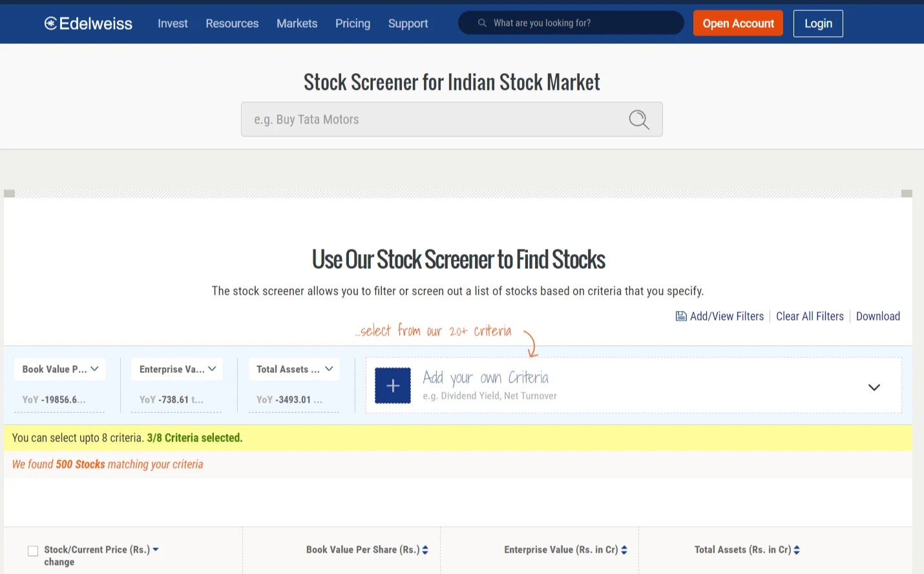Image resolution: width=924 pixels, height=574 pixels.
Task: Expand the Add your own Criteria chevron
Action: pyautogui.click(x=874, y=387)
